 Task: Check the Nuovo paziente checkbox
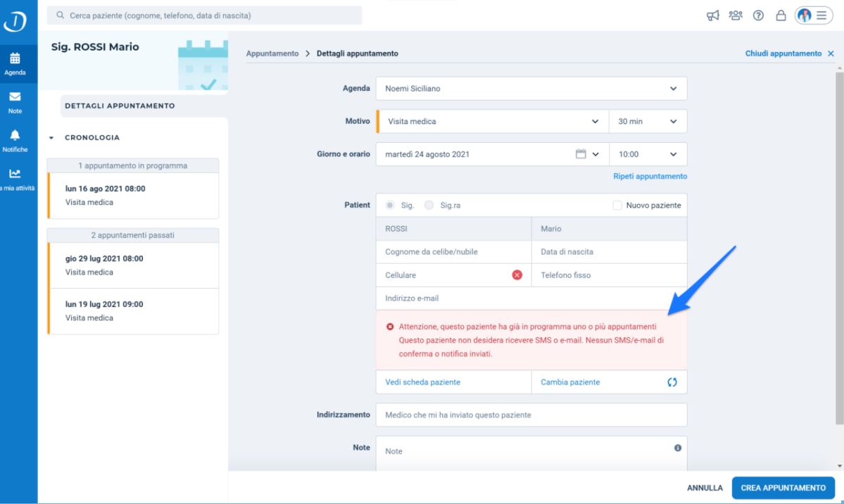pos(617,205)
